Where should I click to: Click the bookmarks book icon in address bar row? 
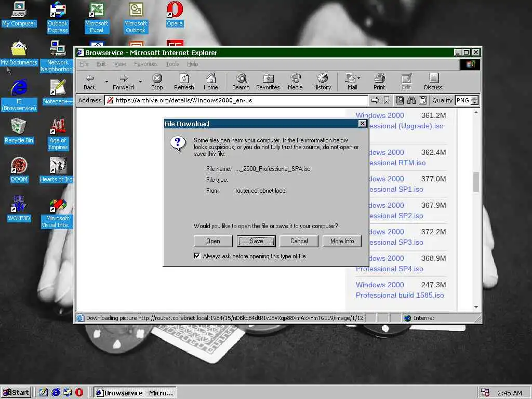[x=400, y=100]
